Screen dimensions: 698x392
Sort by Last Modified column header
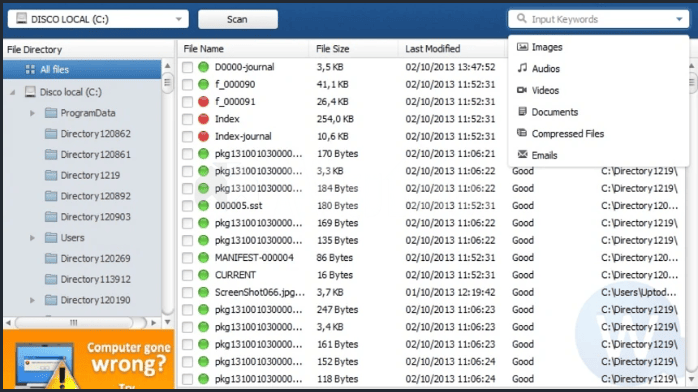451,48
